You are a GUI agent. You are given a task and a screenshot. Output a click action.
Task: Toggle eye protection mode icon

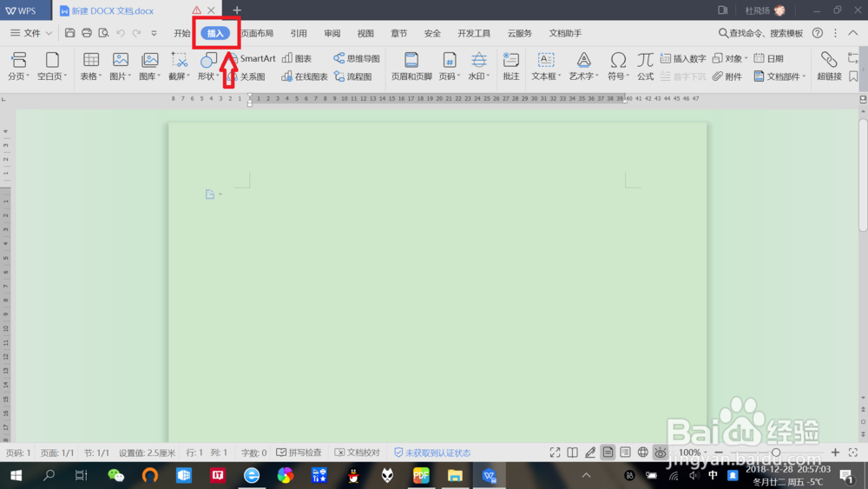661,453
